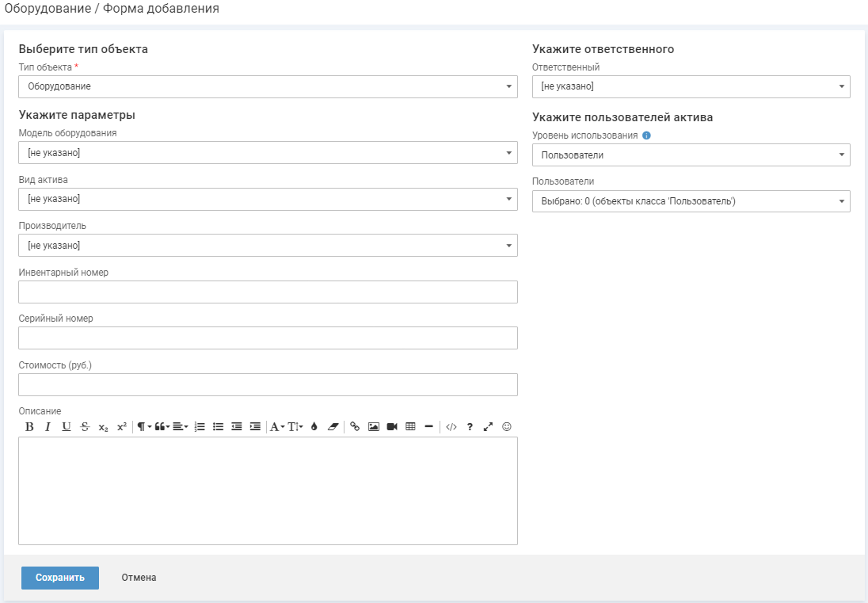The image size is (868, 603).
Task: Insert a table in the editor
Action: pos(410,426)
